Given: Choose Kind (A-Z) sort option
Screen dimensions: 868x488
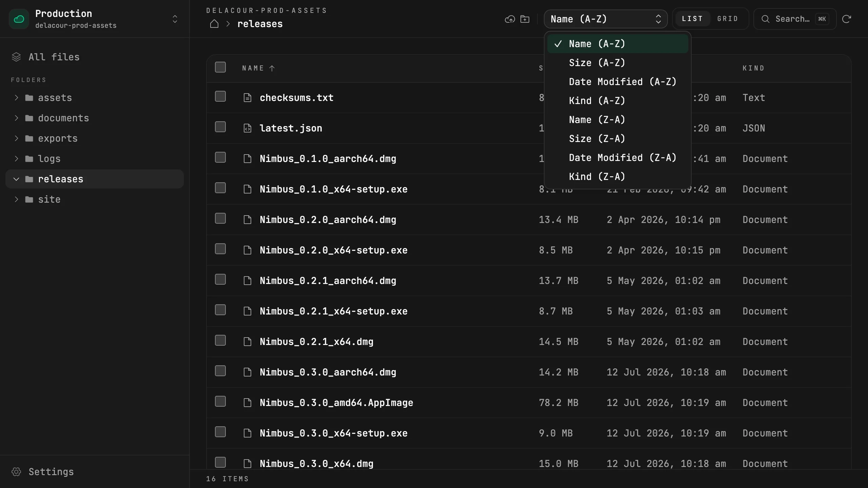Looking at the screenshot, I should tap(618, 101).
